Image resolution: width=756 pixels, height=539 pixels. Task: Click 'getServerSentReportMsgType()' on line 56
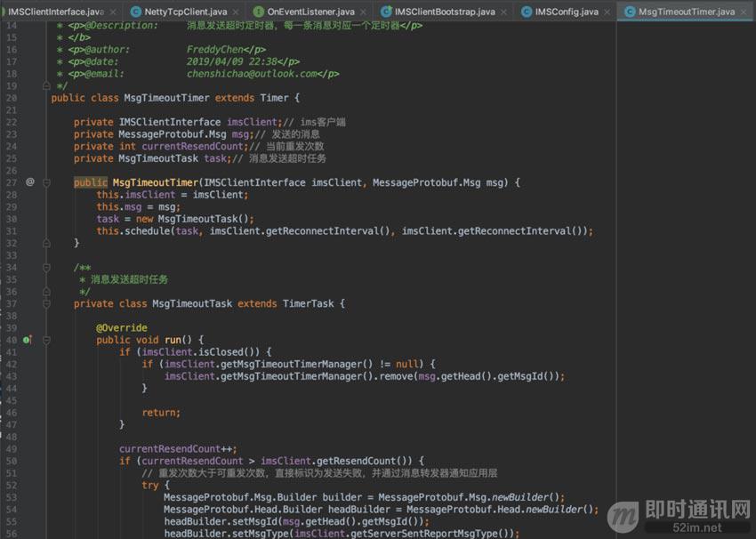tap(432, 534)
